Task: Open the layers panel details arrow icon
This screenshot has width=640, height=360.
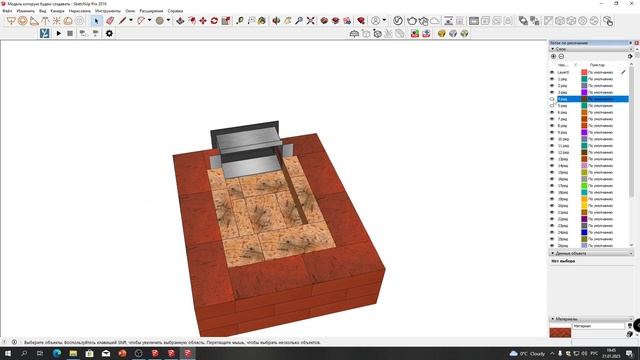Action: (630, 56)
